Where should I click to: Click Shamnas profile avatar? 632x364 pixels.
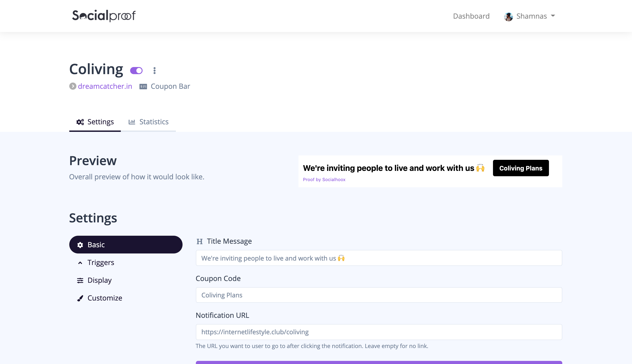point(508,16)
